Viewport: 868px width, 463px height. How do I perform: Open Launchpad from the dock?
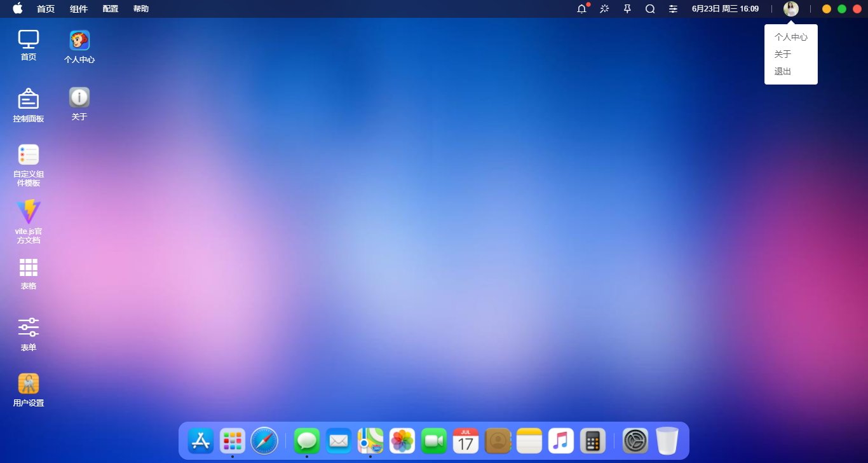232,440
